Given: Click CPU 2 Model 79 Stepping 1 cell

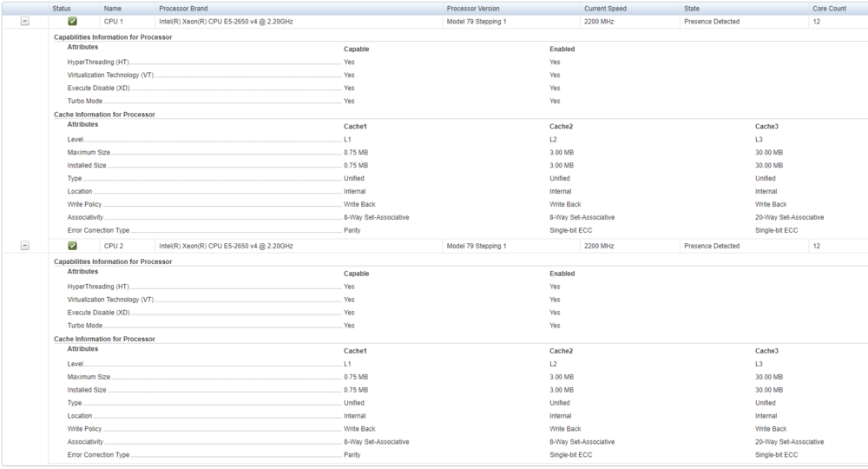Looking at the screenshot, I should 476,246.
